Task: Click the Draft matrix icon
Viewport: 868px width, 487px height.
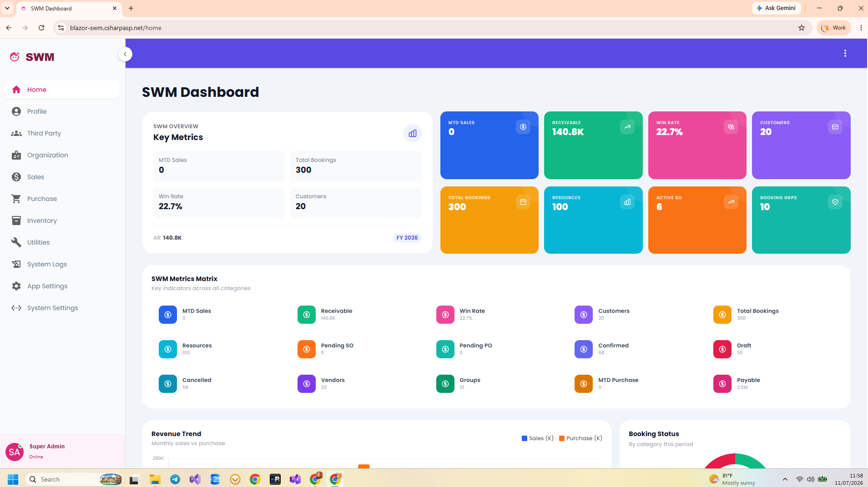Action: pyautogui.click(x=722, y=349)
